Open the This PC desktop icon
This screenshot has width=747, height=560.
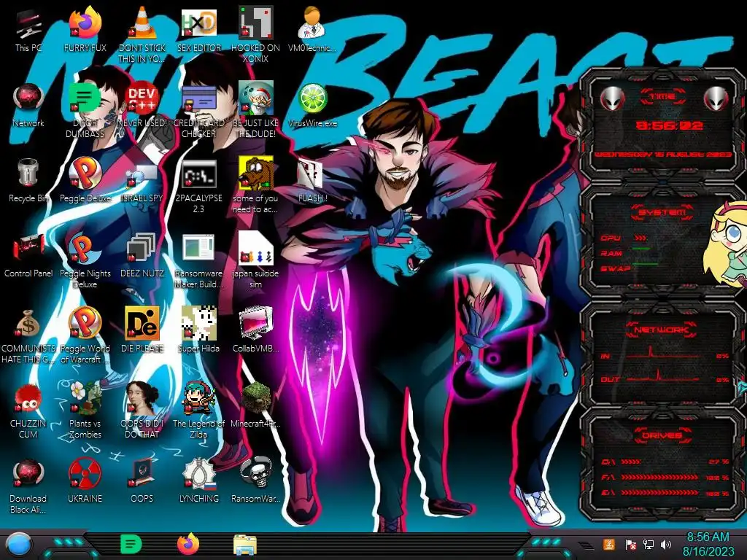(x=28, y=31)
